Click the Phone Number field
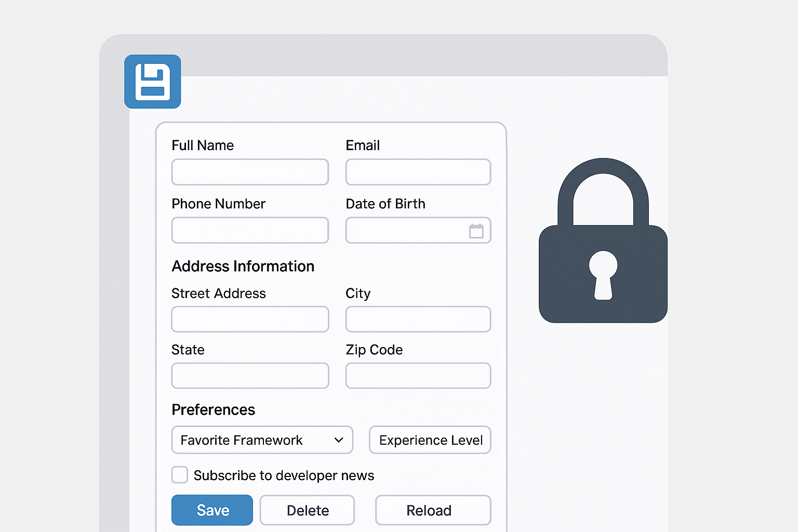The image size is (798, 532). [x=250, y=230]
